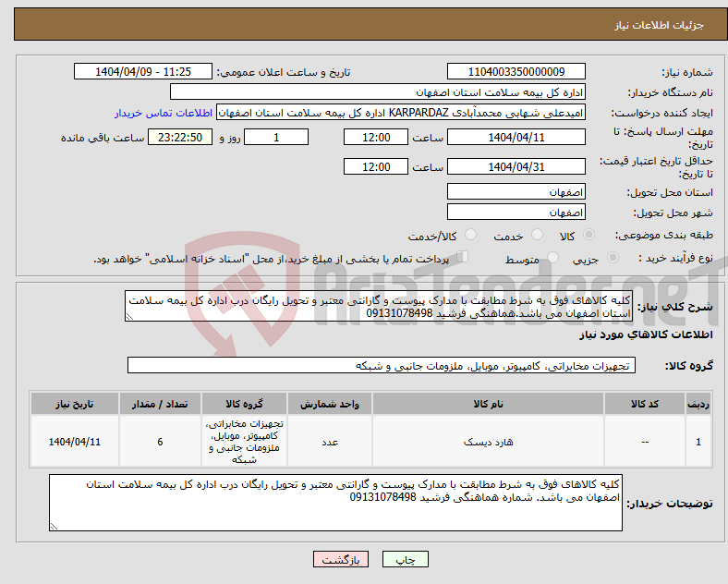The height and width of the screenshot is (584, 728).
Task: Click the quantity cell showing 6
Action: [x=160, y=442]
